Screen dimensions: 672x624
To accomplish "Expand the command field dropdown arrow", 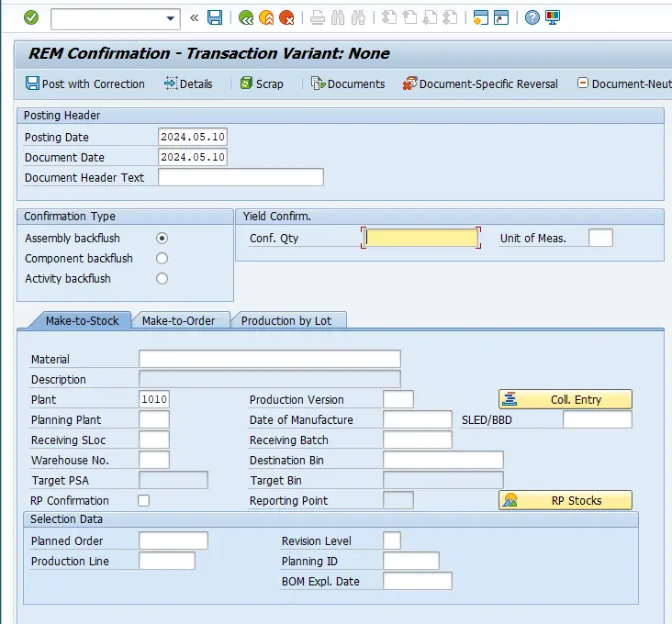I will coord(171,18).
